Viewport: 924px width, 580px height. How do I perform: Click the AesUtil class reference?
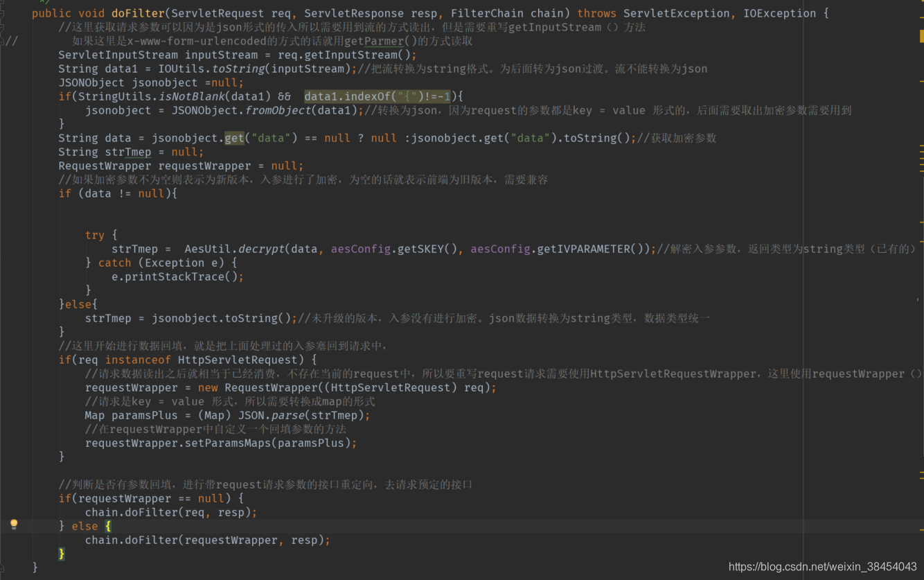click(208, 249)
